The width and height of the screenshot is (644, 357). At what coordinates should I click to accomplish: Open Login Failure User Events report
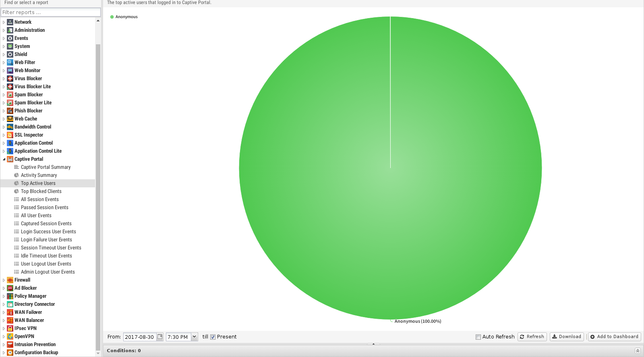click(x=46, y=240)
